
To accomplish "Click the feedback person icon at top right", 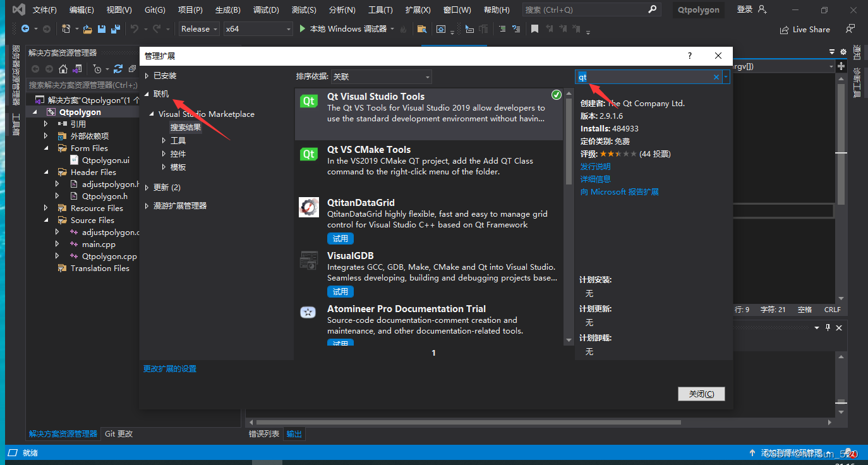I will [850, 29].
